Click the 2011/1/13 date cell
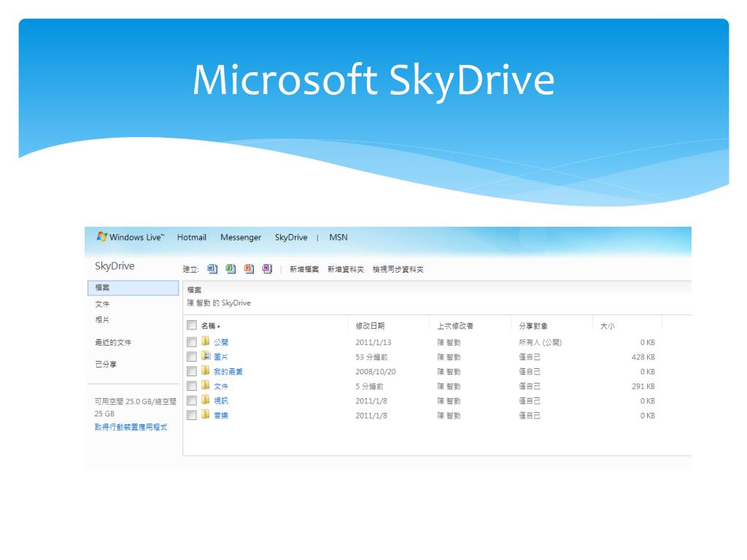747x560 pixels. pyautogui.click(x=373, y=342)
